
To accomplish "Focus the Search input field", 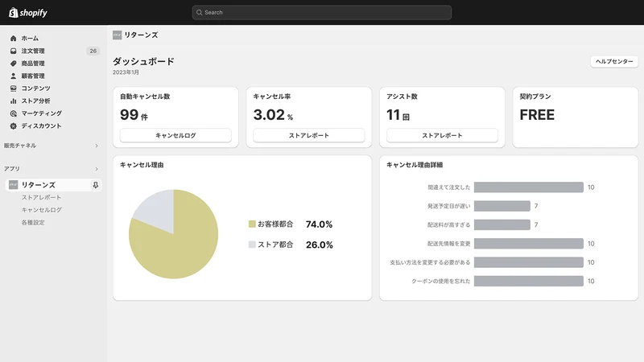I will pyautogui.click(x=321, y=12).
